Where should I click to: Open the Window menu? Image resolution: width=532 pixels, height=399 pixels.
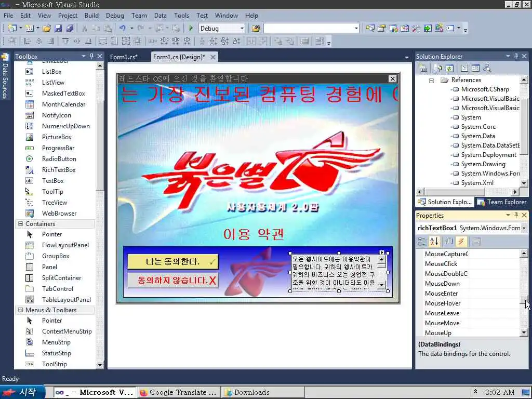point(227,16)
